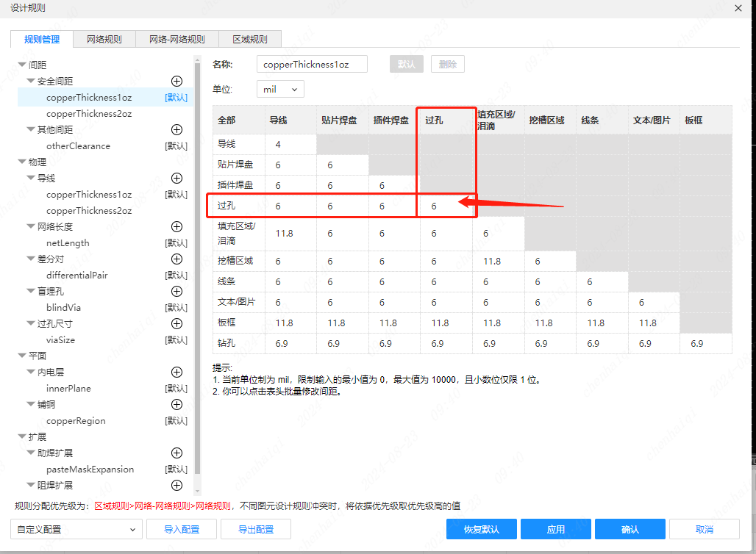Click plus icon next to 差分对

tap(176, 259)
